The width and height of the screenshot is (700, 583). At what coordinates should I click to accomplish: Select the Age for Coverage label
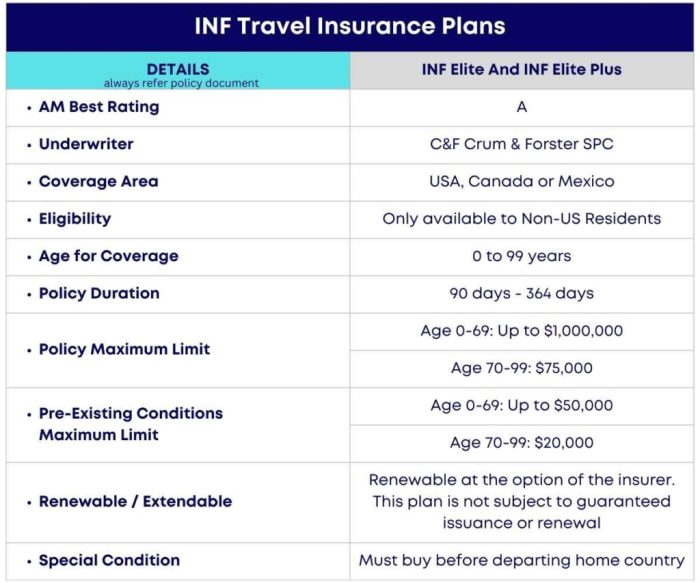tap(108, 256)
